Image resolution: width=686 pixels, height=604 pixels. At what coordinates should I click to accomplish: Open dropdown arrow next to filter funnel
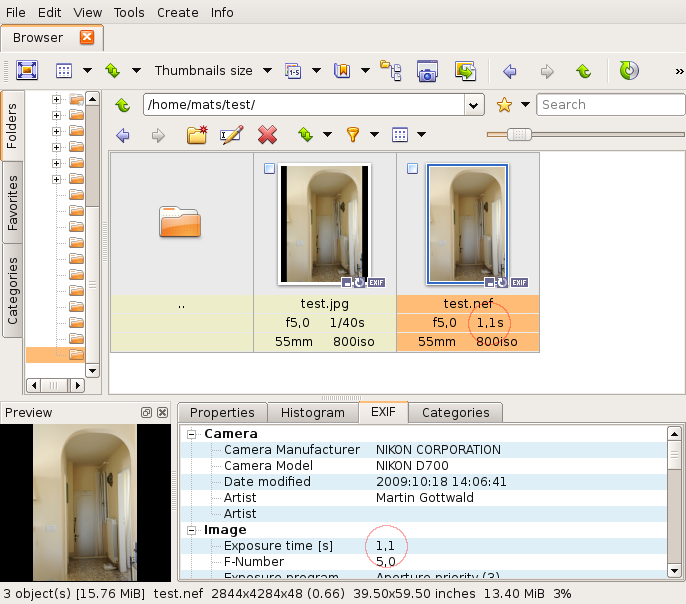point(374,135)
